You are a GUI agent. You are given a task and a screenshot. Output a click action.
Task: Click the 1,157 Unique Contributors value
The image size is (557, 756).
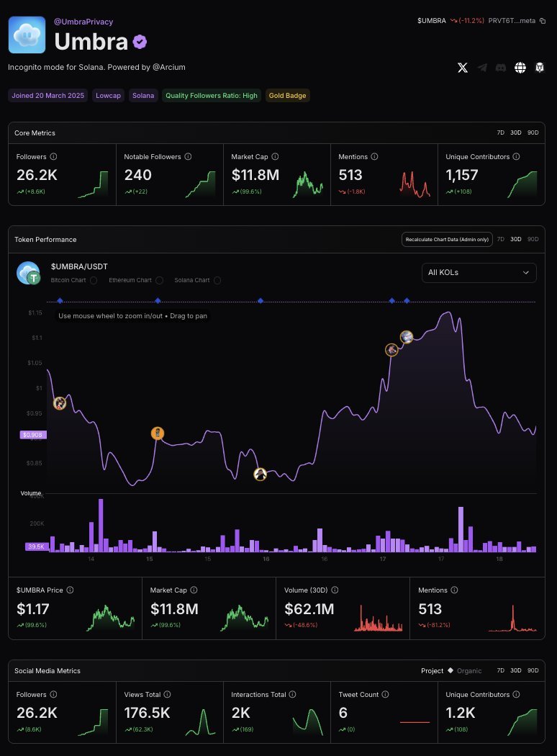[461, 175]
